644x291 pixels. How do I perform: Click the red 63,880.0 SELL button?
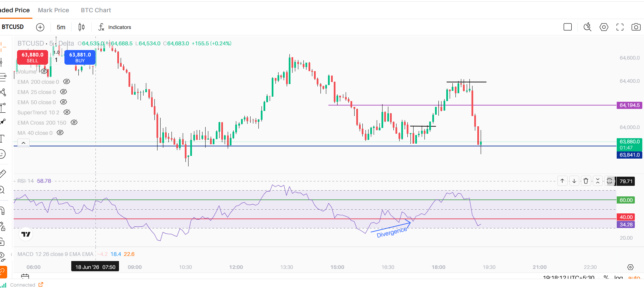(32, 57)
